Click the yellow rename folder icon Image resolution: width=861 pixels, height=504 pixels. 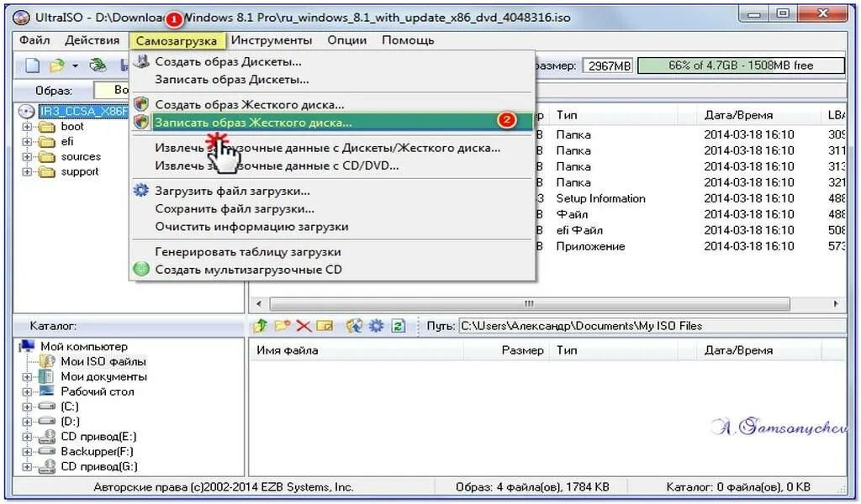pyautogui.click(x=325, y=326)
